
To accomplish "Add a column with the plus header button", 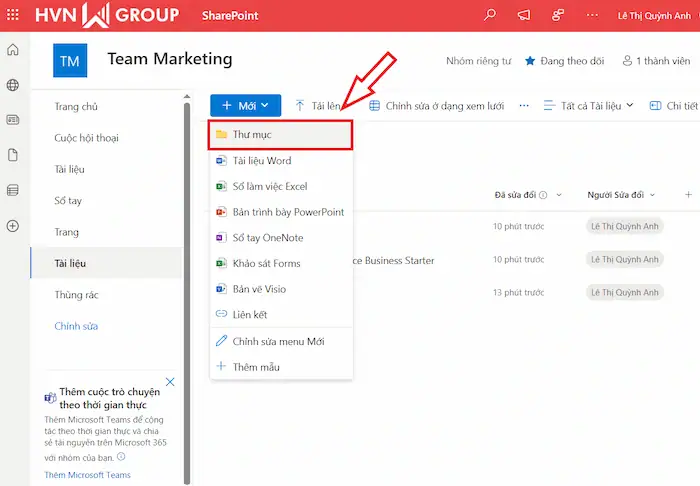I will [x=688, y=195].
